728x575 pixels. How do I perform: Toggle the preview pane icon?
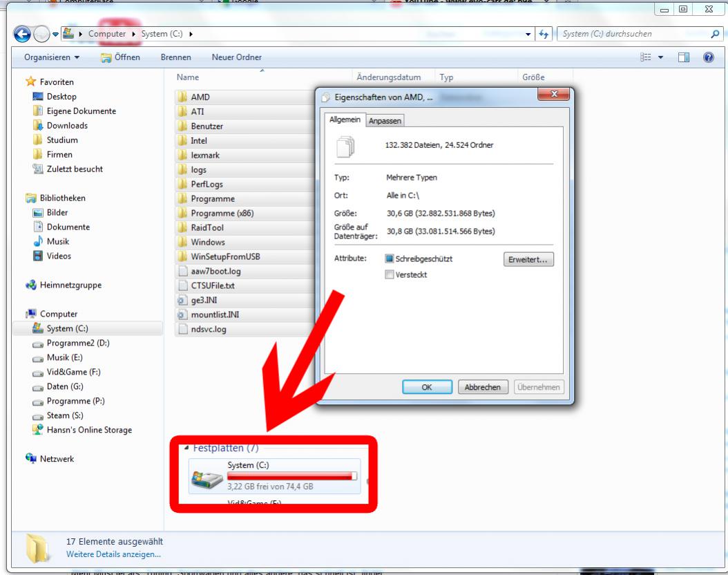(x=683, y=57)
